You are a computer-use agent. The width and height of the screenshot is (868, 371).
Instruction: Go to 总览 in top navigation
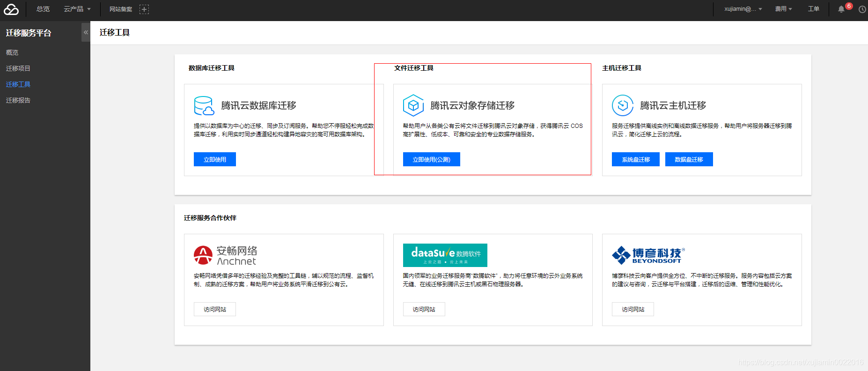pos(43,9)
